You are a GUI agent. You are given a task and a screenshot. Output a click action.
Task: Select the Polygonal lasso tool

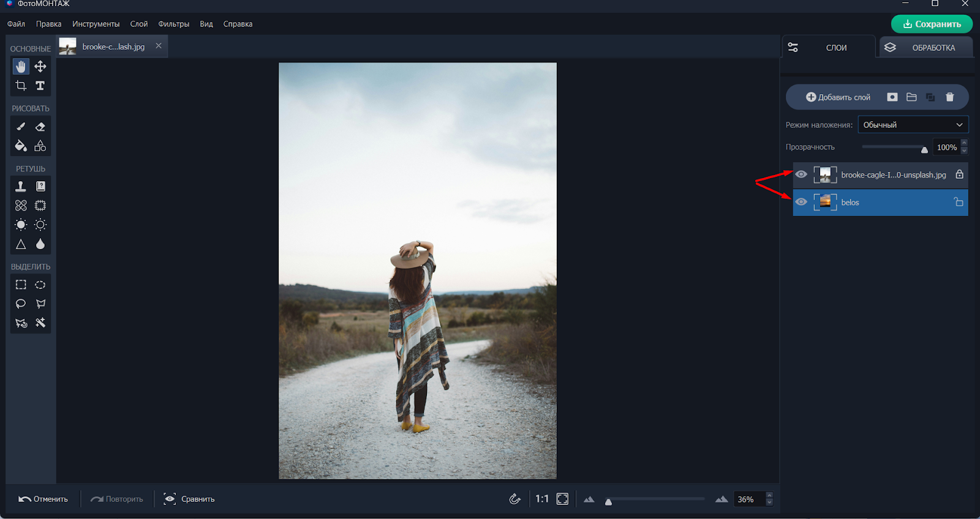pyautogui.click(x=40, y=304)
